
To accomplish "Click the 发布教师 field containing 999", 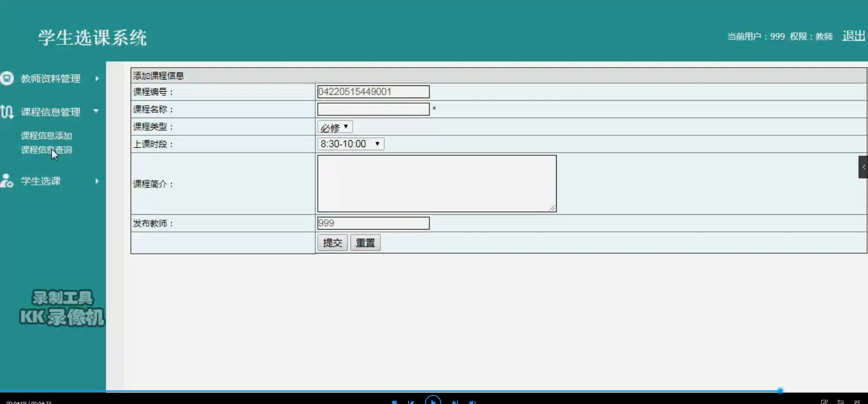I will click(373, 223).
